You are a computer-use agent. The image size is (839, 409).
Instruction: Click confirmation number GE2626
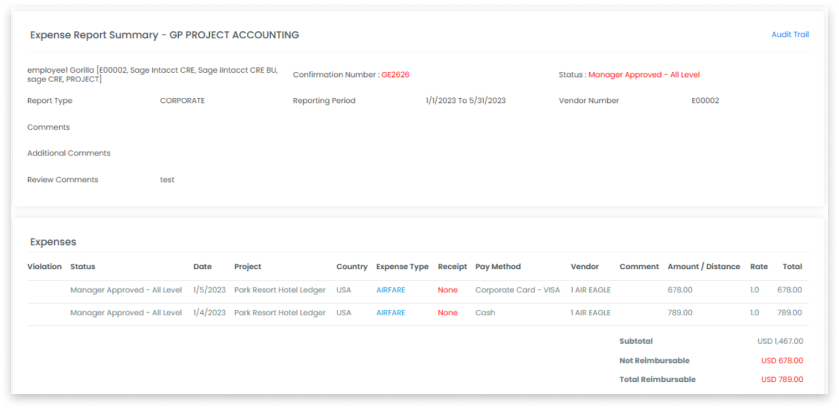click(395, 75)
